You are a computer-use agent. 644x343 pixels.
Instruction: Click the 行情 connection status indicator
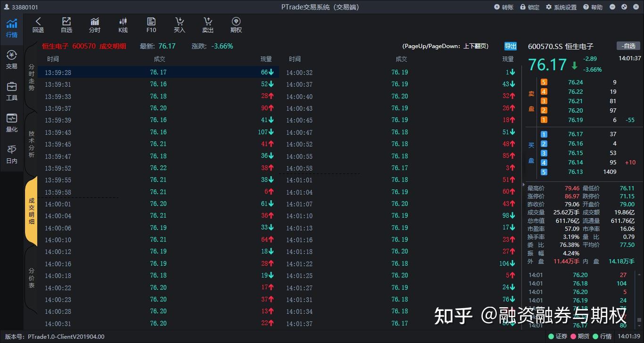[602, 336]
